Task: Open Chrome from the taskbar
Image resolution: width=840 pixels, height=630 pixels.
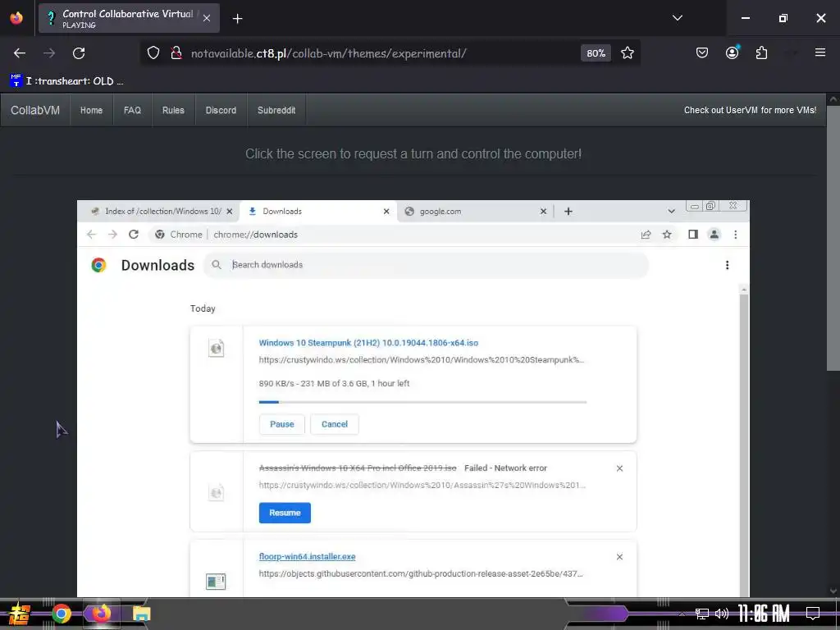Action: [61, 614]
